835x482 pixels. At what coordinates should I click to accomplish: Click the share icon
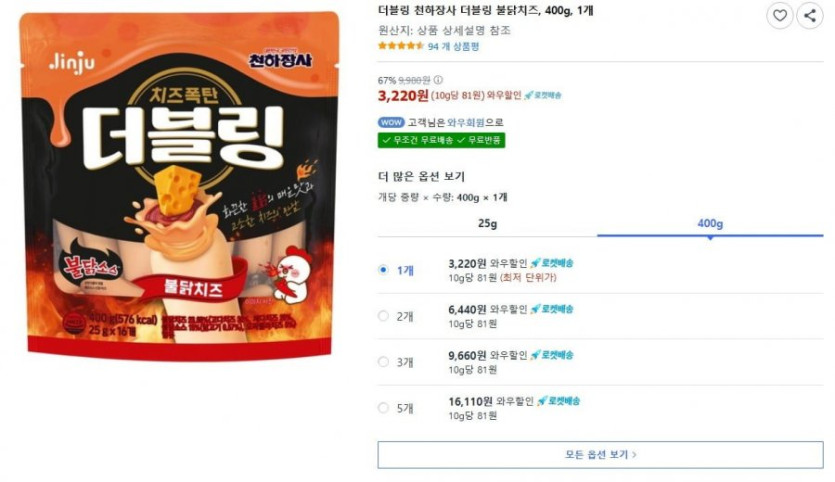[810, 15]
